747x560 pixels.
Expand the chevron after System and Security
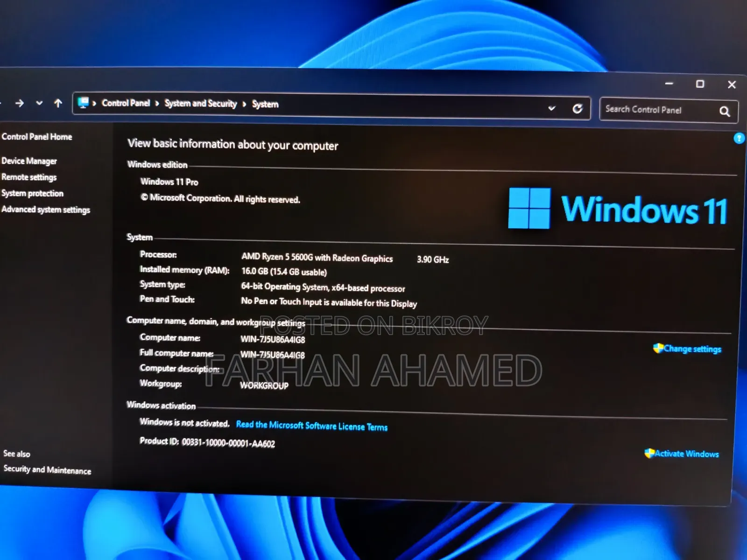244,104
